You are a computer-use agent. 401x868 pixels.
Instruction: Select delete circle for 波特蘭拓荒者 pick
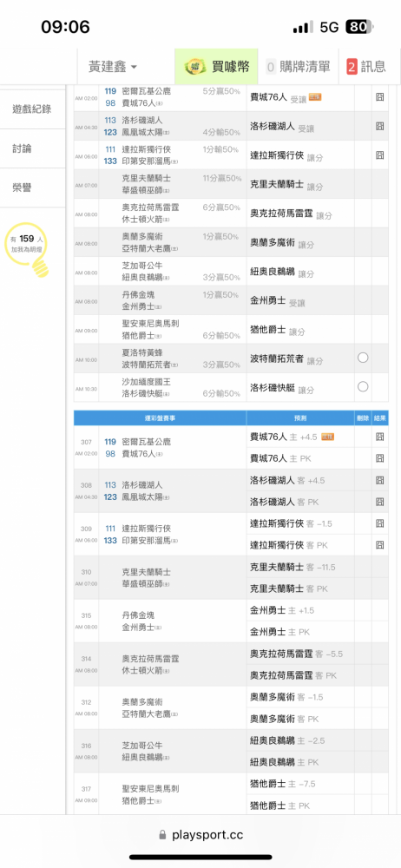click(x=363, y=358)
